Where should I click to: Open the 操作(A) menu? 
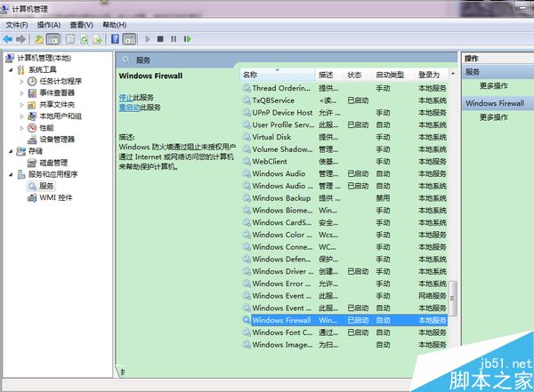pyautogui.click(x=49, y=25)
